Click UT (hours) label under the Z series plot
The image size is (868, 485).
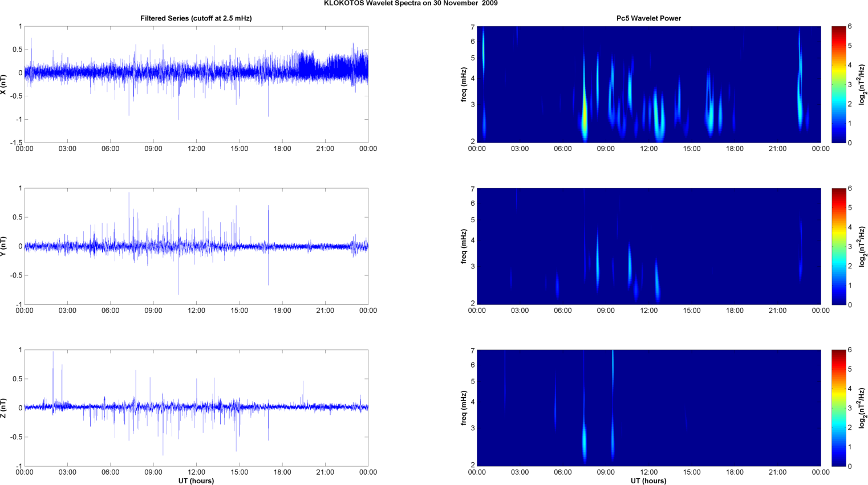(196, 481)
